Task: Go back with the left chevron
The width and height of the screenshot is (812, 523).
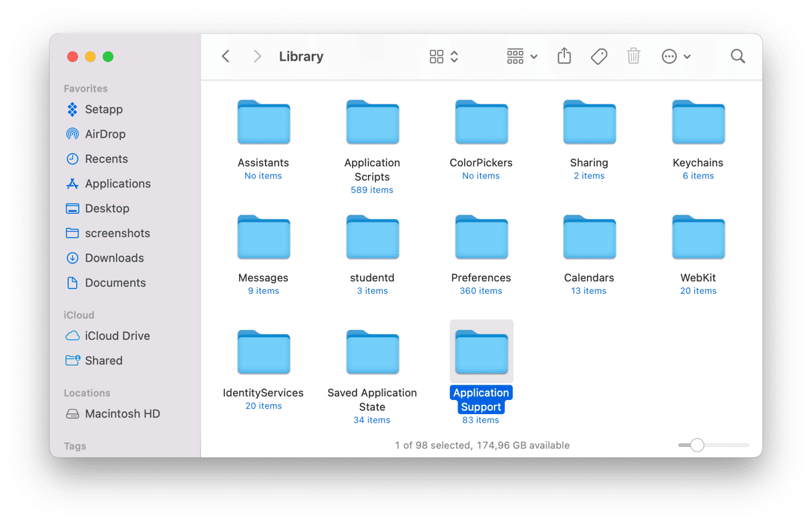Action: coord(226,57)
